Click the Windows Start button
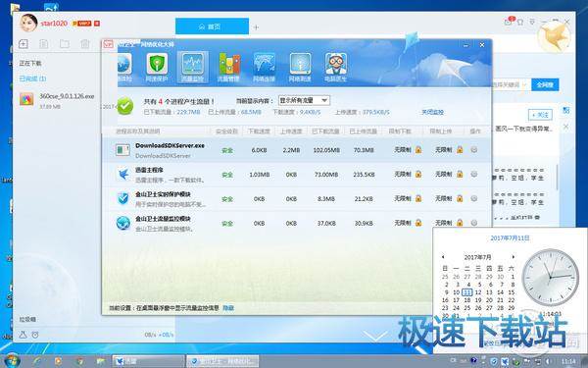Image resolution: width=588 pixels, height=368 pixels. point(13,361)
